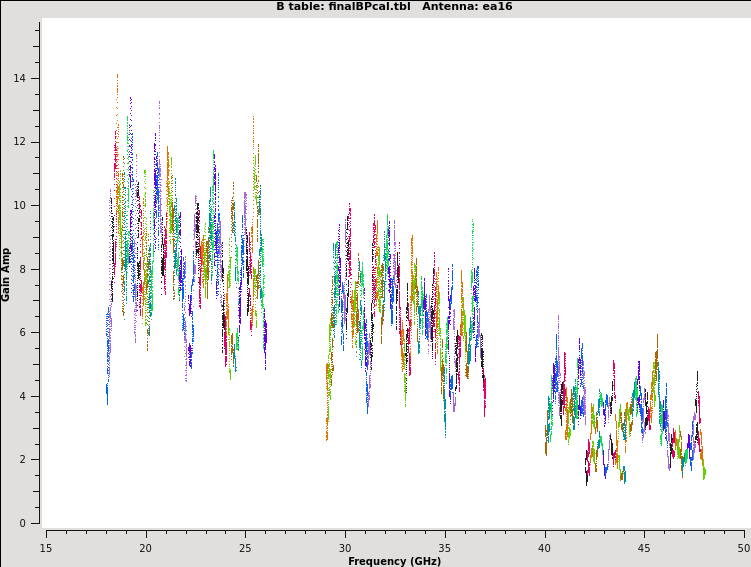Click the y-axis tick label 10
This screenshot has width=751, height=567.
click(20, 205)
